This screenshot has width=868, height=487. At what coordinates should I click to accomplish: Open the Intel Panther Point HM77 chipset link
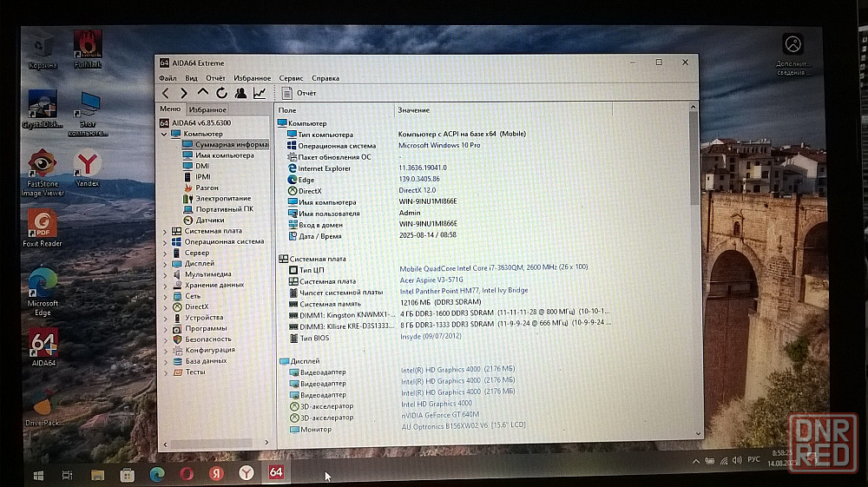464,291
